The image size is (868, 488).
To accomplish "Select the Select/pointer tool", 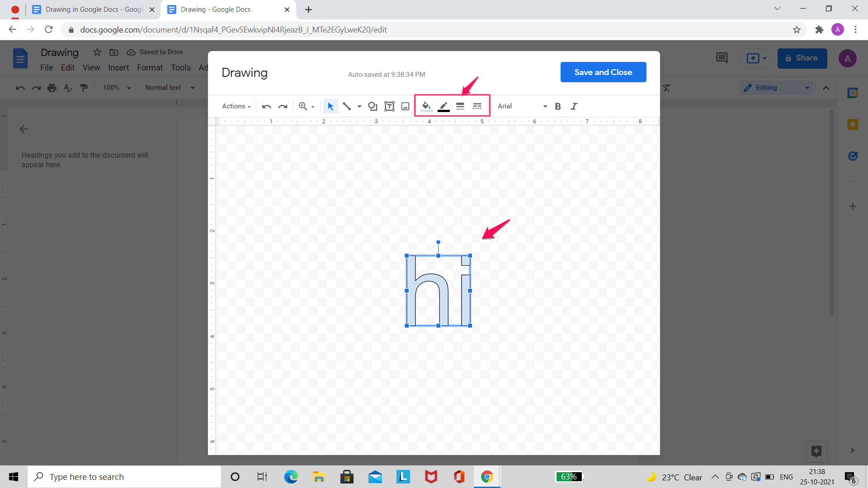I will coord(330,106).
